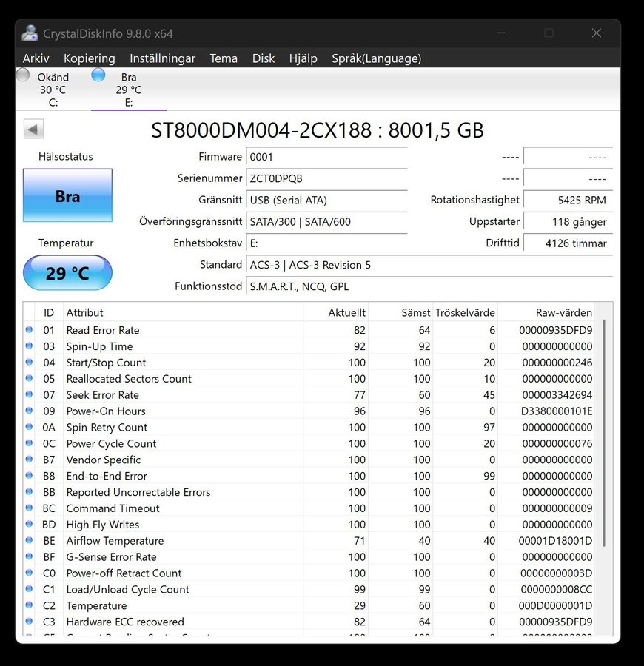Click status dot for Spin Retry Count row
The height and width of the screenshot is (666, 644).
tap(29, 427)
